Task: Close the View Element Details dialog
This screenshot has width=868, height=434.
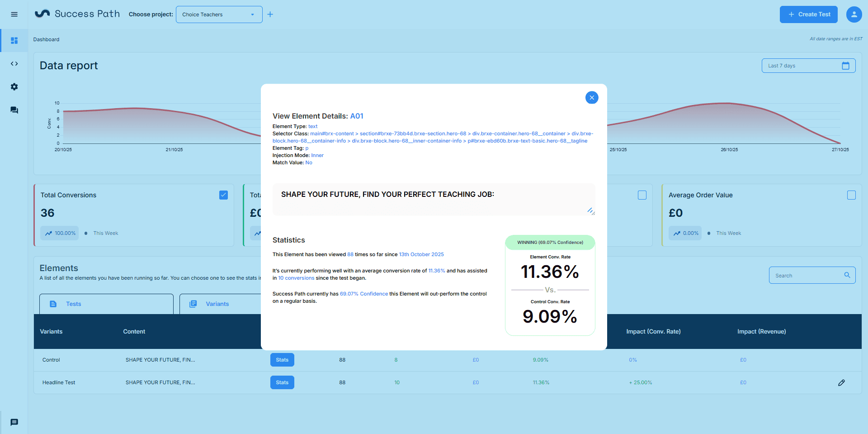Action: [x=591, y=98]
